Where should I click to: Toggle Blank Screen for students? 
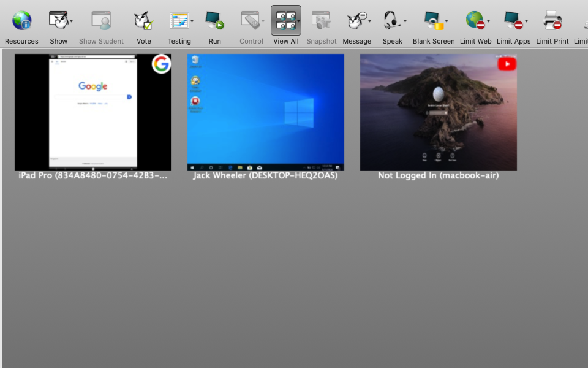[x=432, y=21]
